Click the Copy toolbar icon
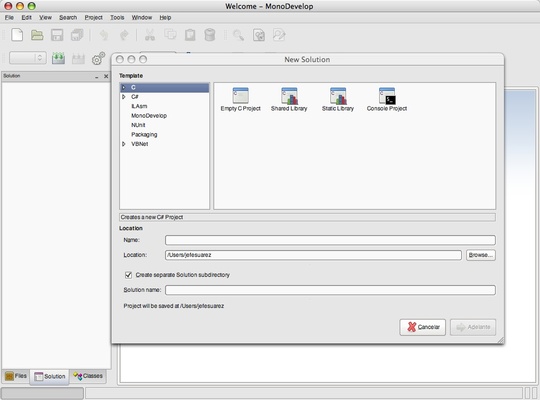Screen dimensions: 540x400 (x=170, y=35)
